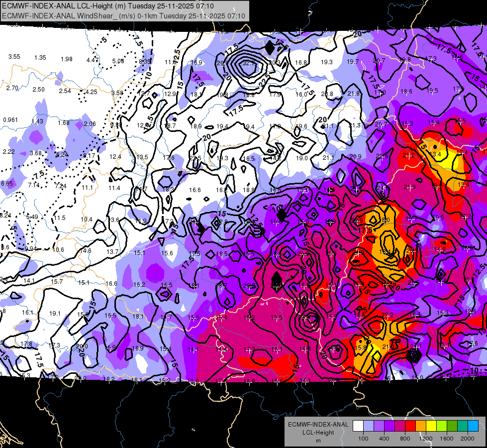The image size is (487, 448).
Task: Click the '1200' legend tick label
Action: coord(426,439)
